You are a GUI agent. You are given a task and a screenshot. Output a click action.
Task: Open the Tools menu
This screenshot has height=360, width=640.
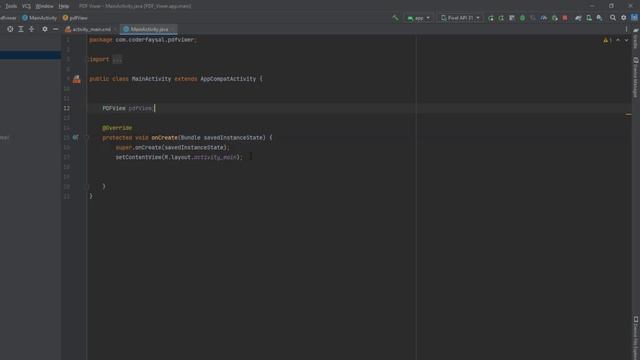point(11,6)
